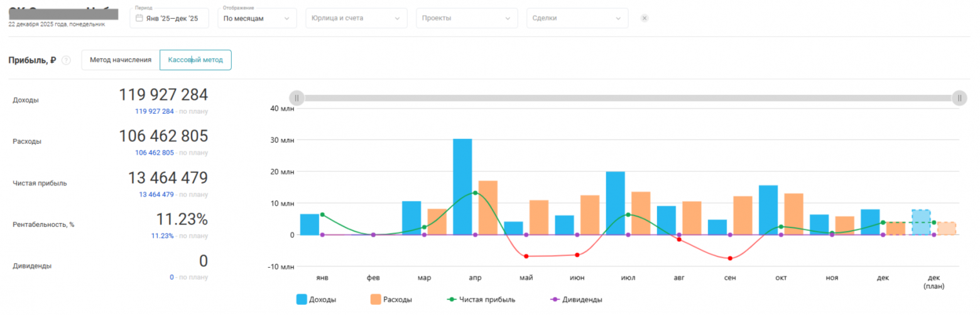Click the July net profit point
The image size is (980, 315).
(628, 215)
